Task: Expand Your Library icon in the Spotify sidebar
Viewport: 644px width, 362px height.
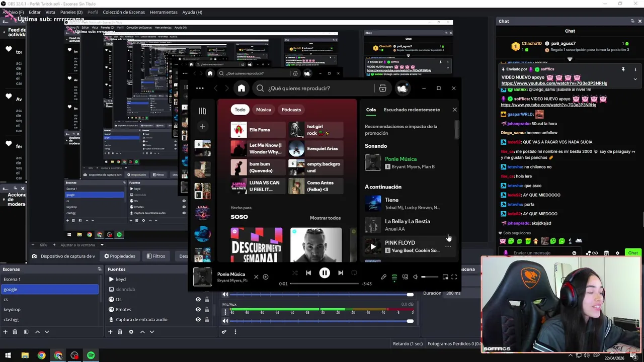Action: click(x=202, y=111)
